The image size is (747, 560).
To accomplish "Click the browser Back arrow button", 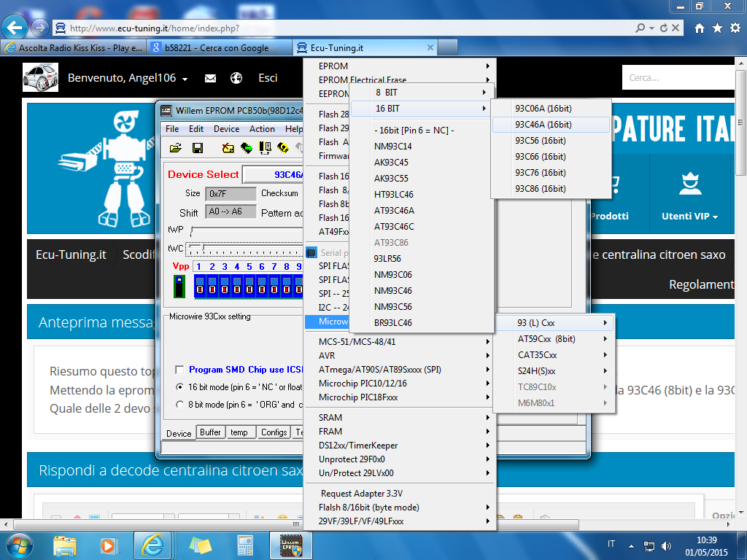I will click(15, 28).
